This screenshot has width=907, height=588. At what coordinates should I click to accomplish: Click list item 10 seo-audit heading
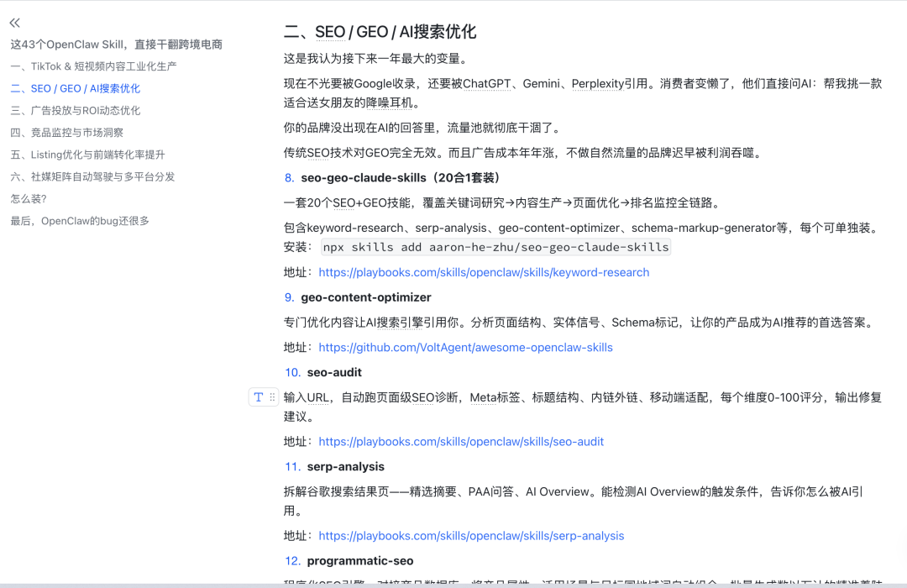tap(323, 373)
